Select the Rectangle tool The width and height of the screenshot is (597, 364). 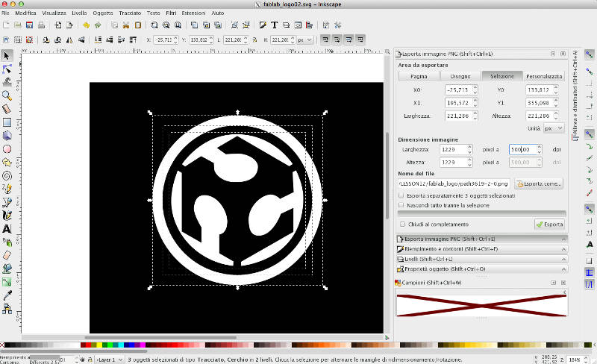click(x=7, y=122)
